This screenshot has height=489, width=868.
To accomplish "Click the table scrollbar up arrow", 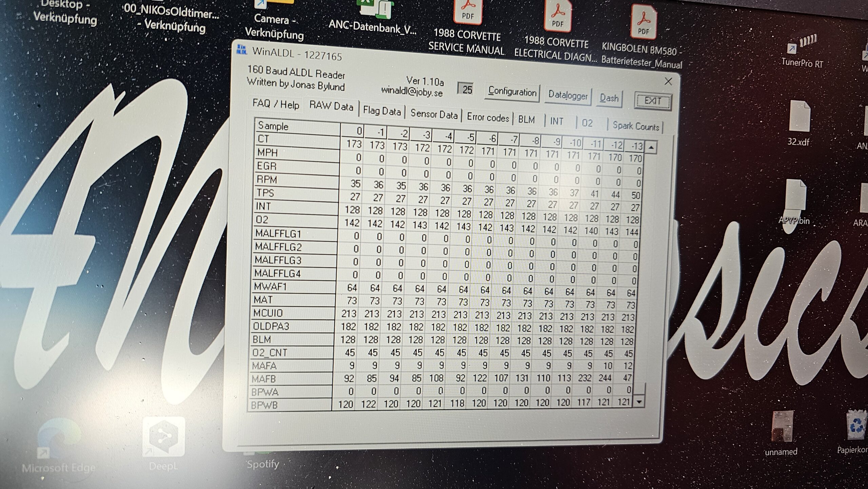I will 651,148.
